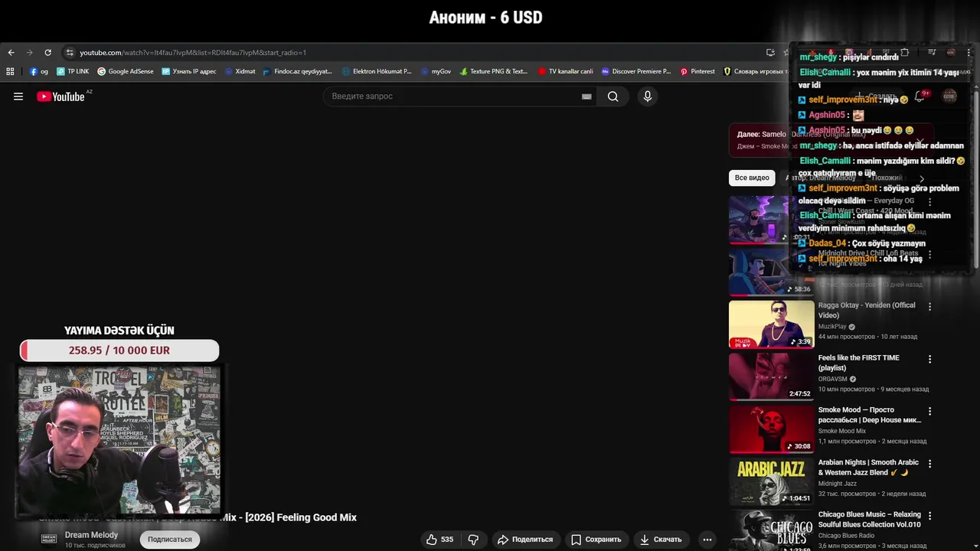
Task: Click the Скачать download button
Action: click(x=660, y=540)
